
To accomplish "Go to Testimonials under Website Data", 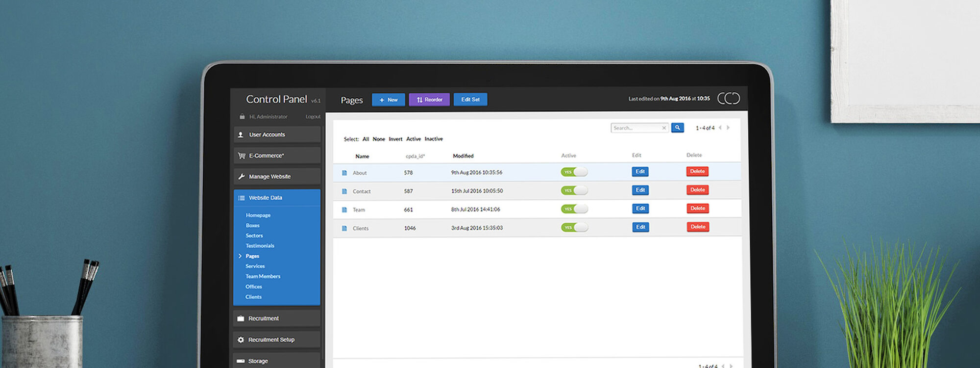I will 260,246.
